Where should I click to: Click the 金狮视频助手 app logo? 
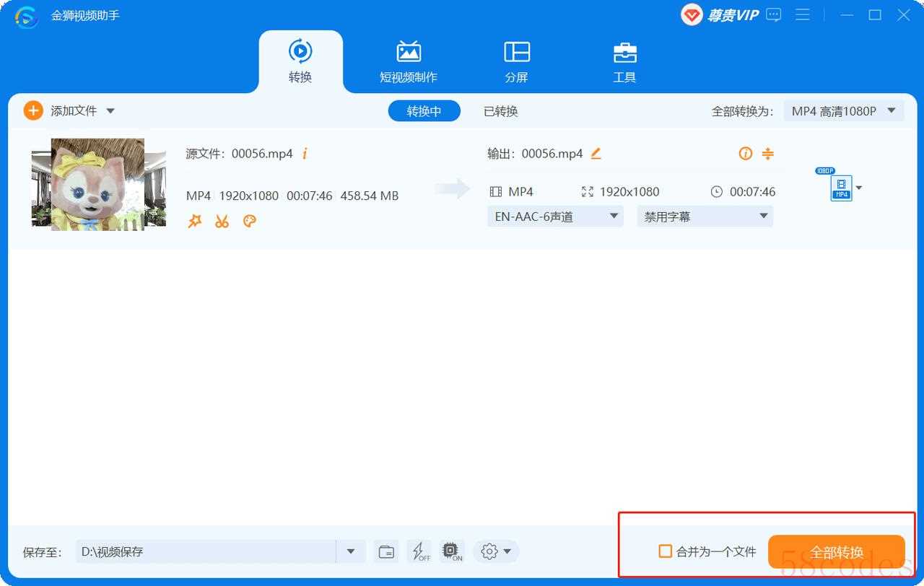click(x=27, y=16)
